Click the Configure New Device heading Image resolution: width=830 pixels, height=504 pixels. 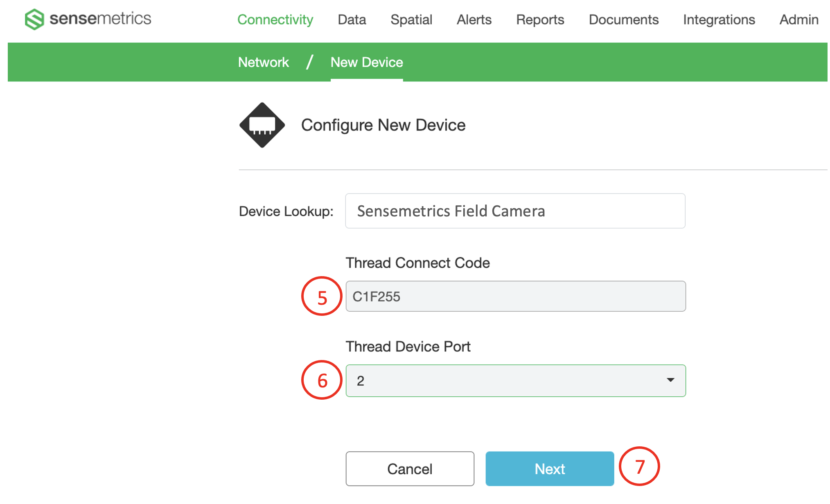(x=383, y=125)
